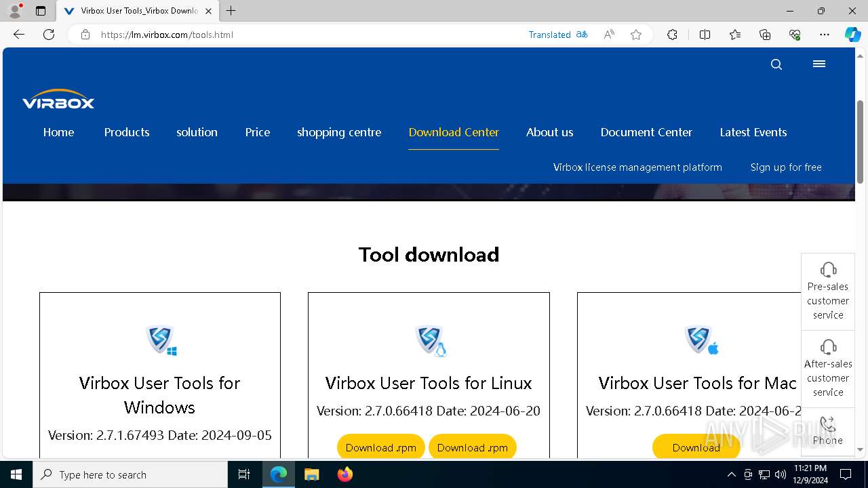The height and width of the screenshot is (488, 868).
Task: Open Virbox license management platform link
Action: click(637, 167)
